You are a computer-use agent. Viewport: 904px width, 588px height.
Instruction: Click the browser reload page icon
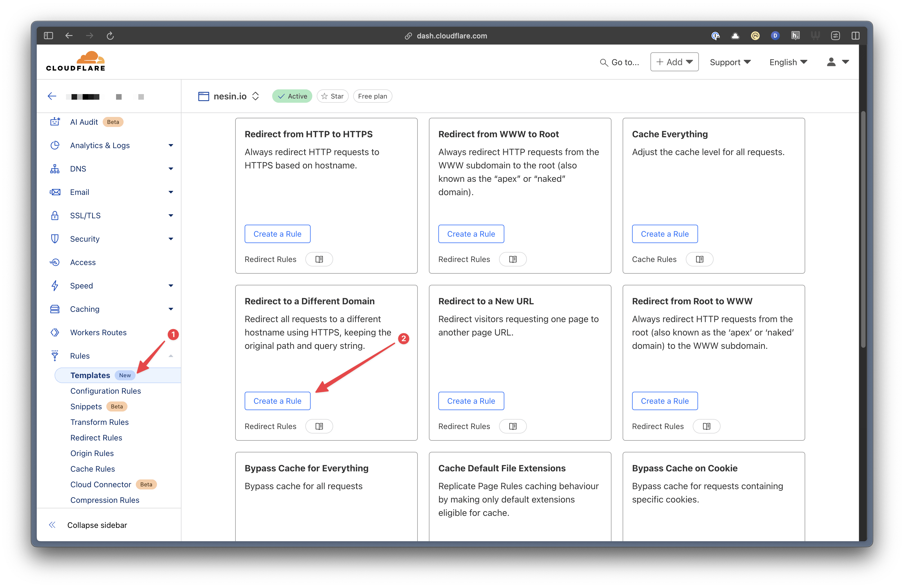coord(110,36)
